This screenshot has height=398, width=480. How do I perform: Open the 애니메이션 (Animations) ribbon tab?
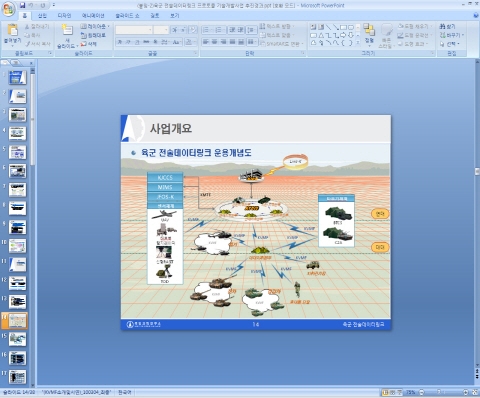tap(93, 15)
